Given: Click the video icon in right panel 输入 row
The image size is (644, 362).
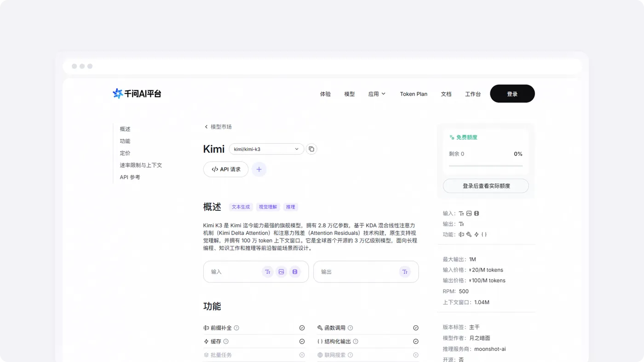Looking at the screenshot, I should point(476,213).
